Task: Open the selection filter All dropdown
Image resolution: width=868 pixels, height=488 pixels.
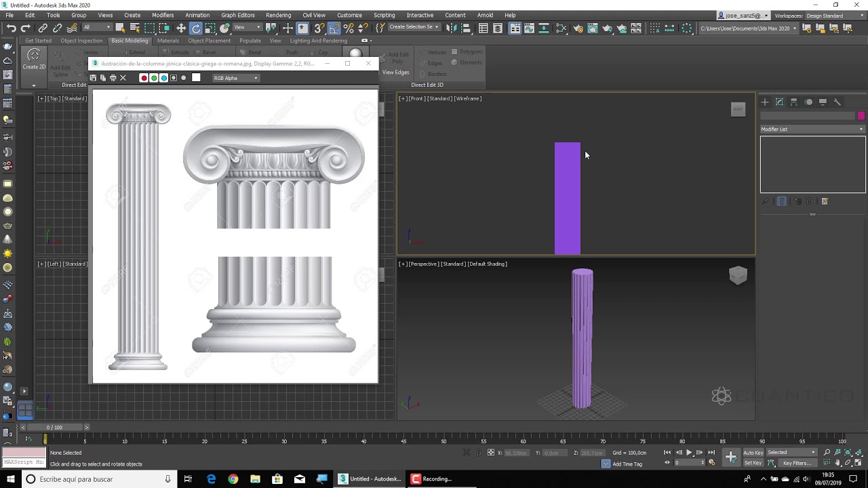Action: (x=97, y=27)
